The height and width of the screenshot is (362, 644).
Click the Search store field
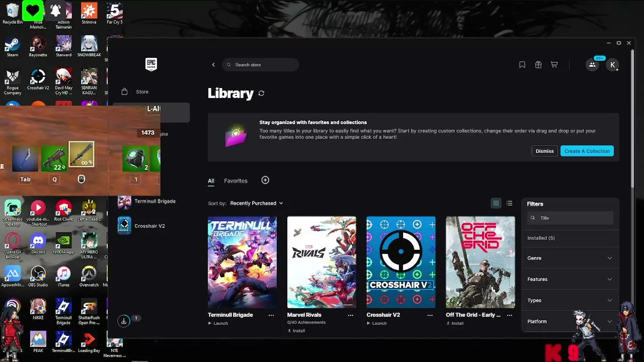coord(260,65)
